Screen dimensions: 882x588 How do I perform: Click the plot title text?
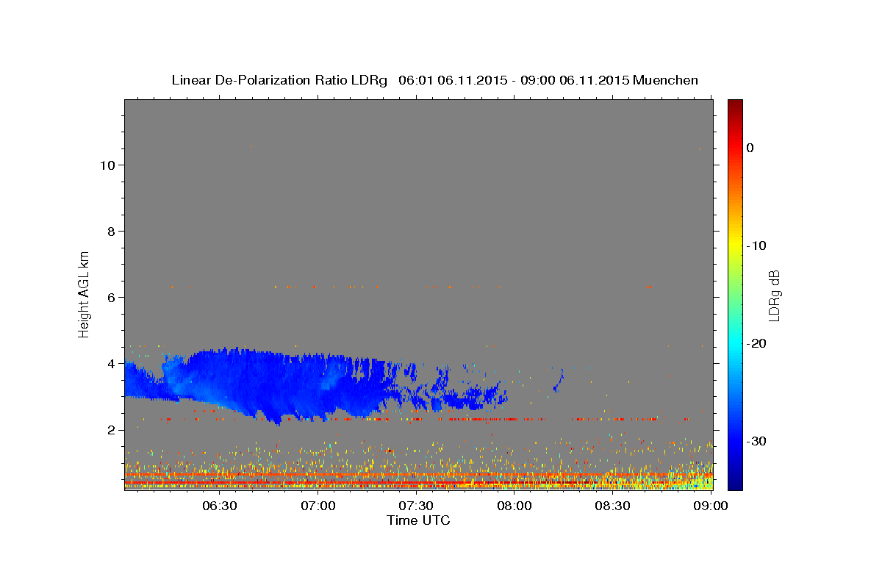coord(434,80)
